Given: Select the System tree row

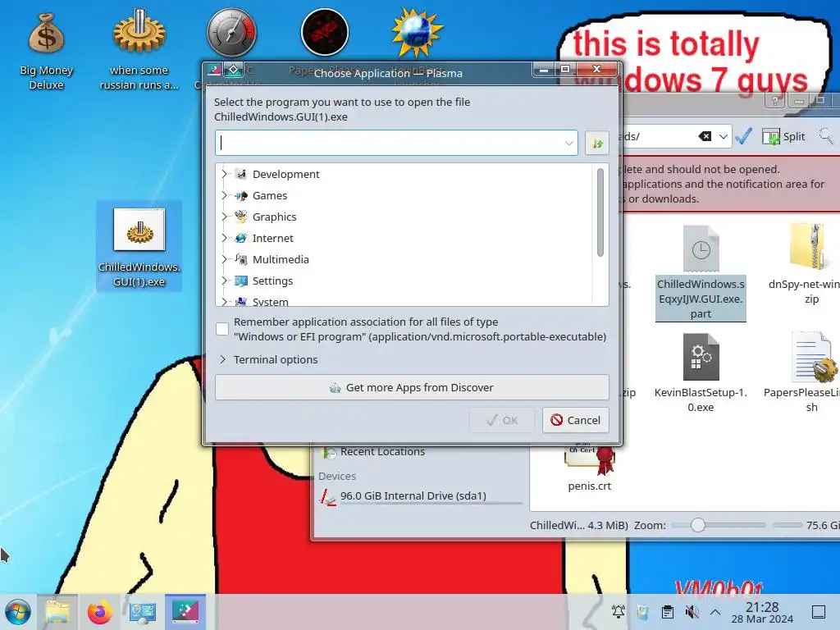Looking at the screenshot, I should coord(404,300).
